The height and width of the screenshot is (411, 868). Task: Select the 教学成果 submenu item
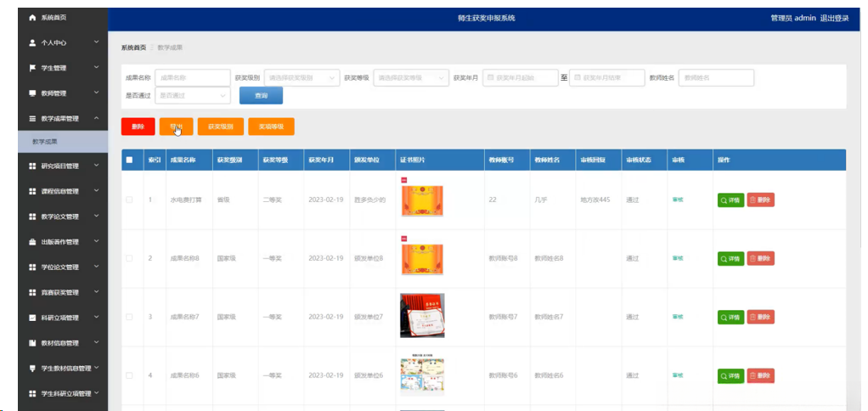click(63, 142)
